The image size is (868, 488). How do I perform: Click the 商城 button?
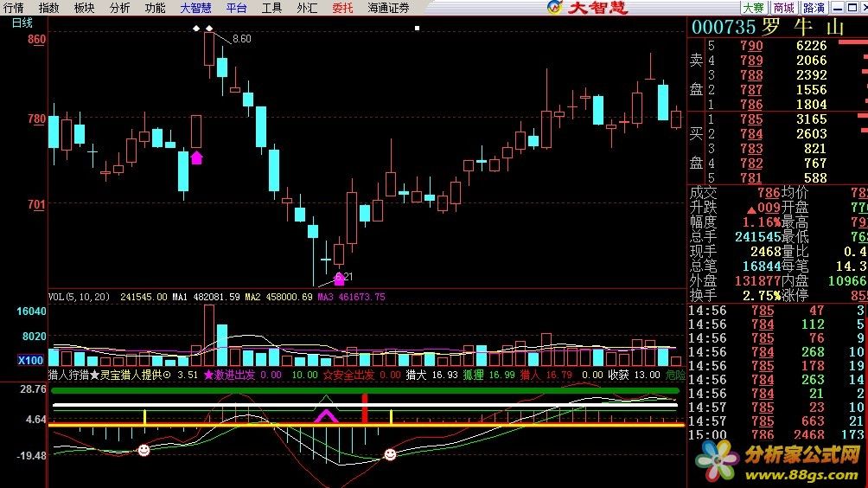[x=784, y=8]
